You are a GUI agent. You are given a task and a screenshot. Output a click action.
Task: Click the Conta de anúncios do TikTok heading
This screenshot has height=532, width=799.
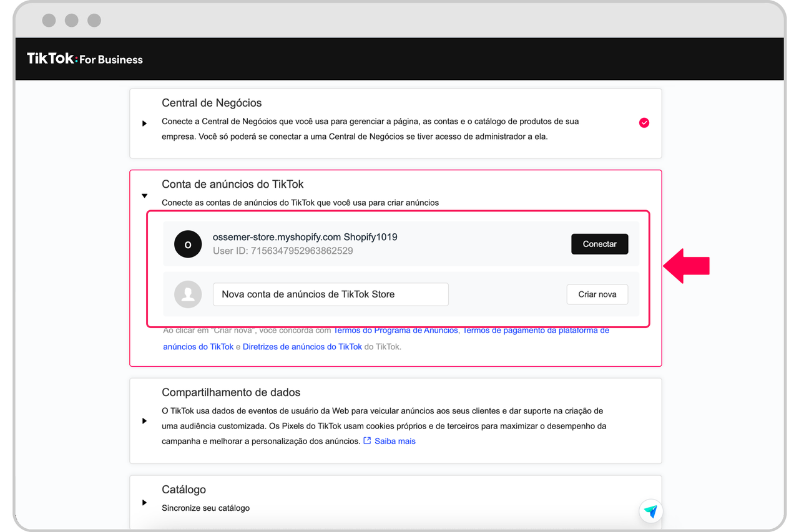click(233, 184)
